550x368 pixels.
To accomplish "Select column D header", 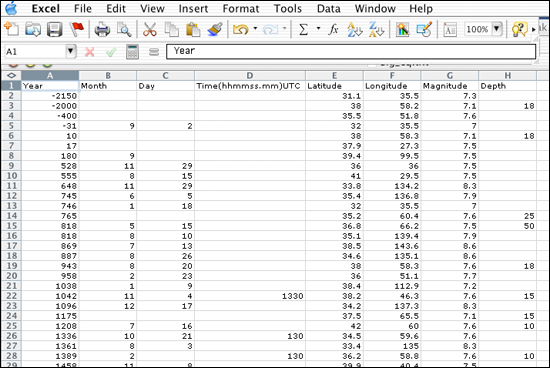I will pyautogui.click(x=250, y=75).
